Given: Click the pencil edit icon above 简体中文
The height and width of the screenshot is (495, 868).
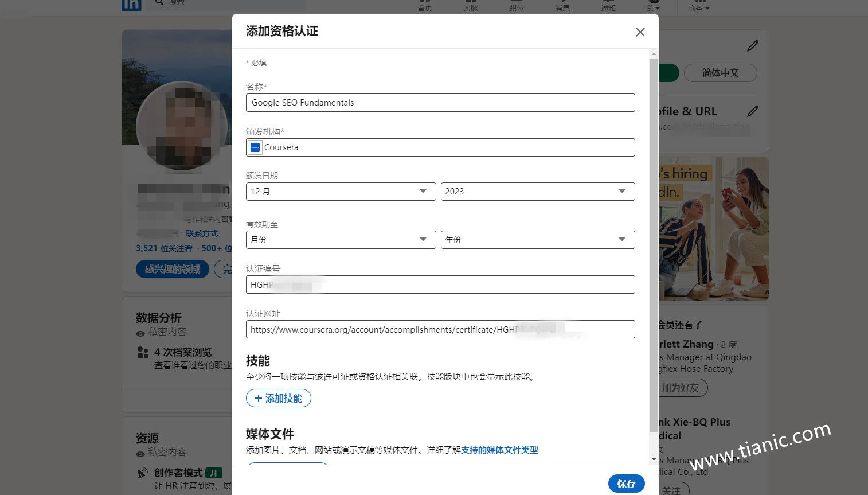Looking at the screenshot, I should point(753,46).
